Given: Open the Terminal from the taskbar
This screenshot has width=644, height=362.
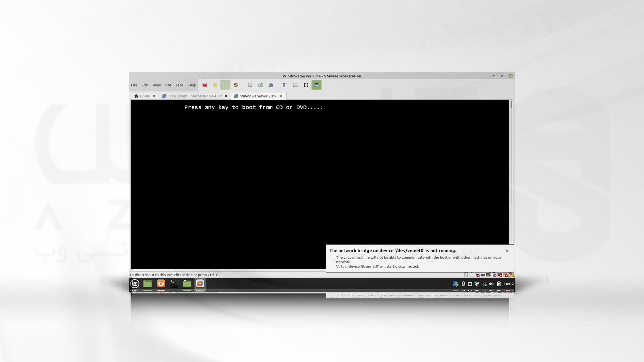Looking at the screenshot, I should (174, 284).
